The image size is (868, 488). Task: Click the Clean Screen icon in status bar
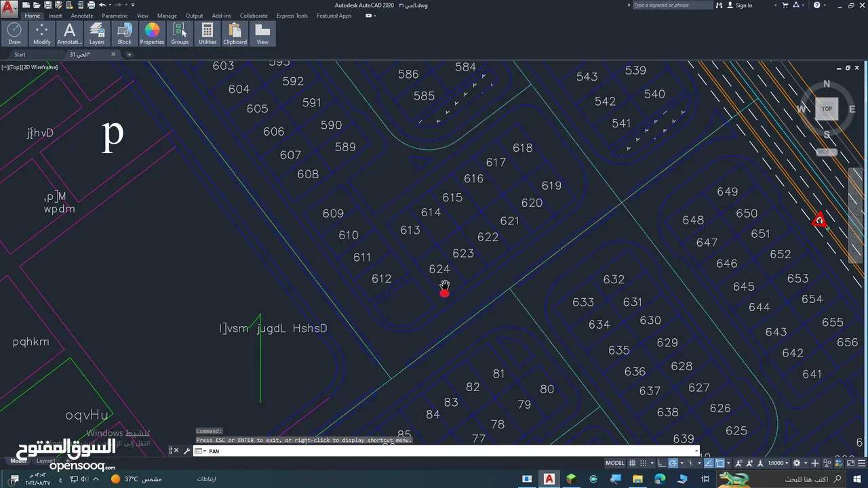[x=850, y=463]
